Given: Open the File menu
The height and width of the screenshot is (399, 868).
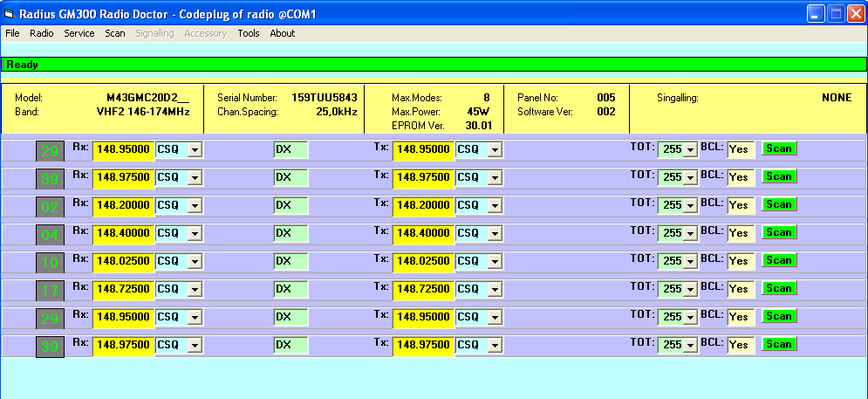Looking at the screenshot, I should [12, 33].
